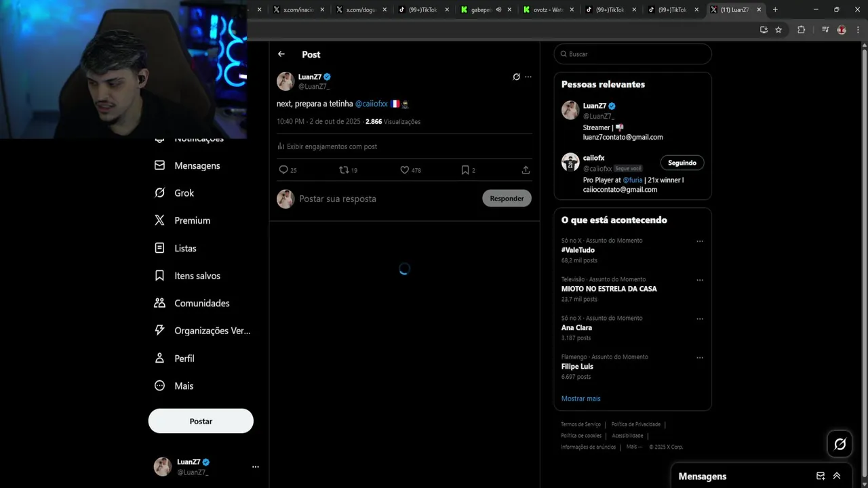Open Itens salvos in the sidebar
This screenshot has height=488, width=868.
187,276
